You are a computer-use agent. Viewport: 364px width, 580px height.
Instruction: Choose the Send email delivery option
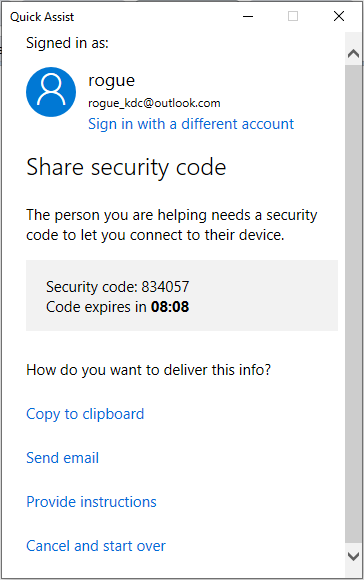[63, 458]
